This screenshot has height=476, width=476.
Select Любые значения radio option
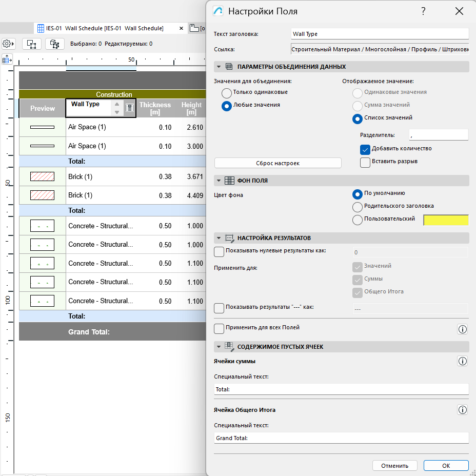[227, 106]
